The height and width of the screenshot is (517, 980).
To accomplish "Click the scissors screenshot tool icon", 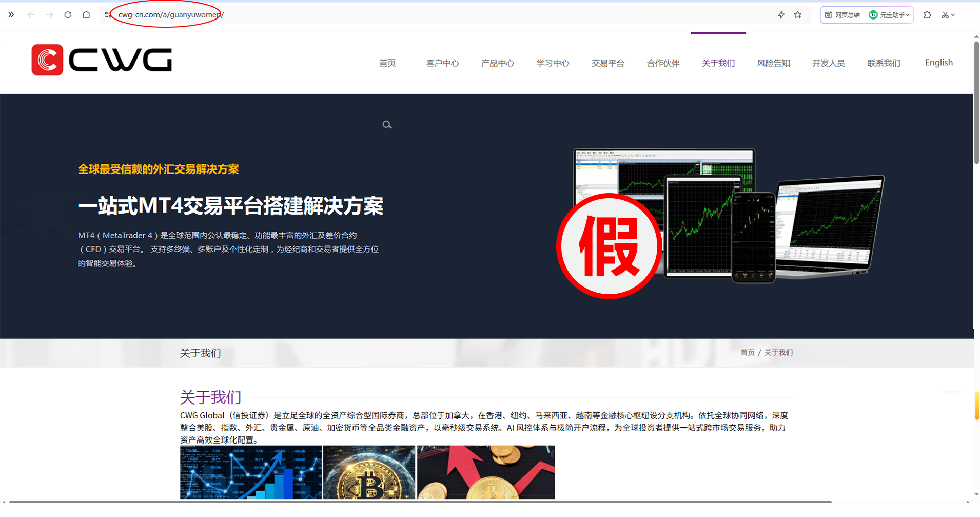I will tap(945, 15).
